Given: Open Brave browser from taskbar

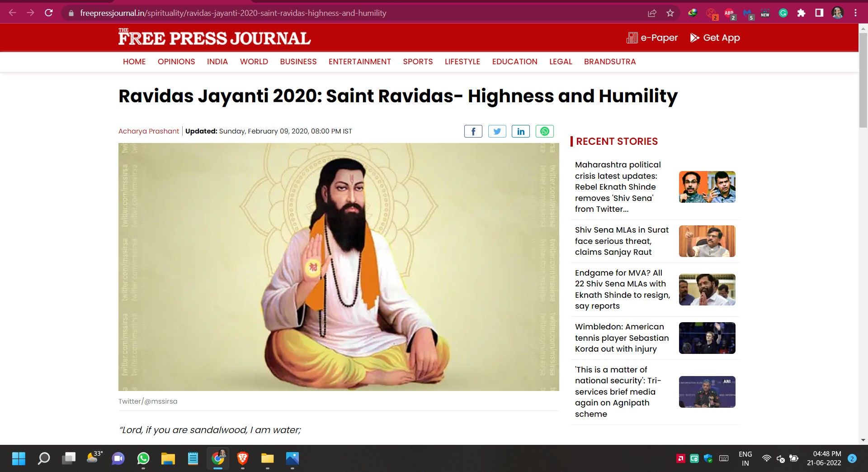Looking at the screenshot, I should (x=243, y=458).
